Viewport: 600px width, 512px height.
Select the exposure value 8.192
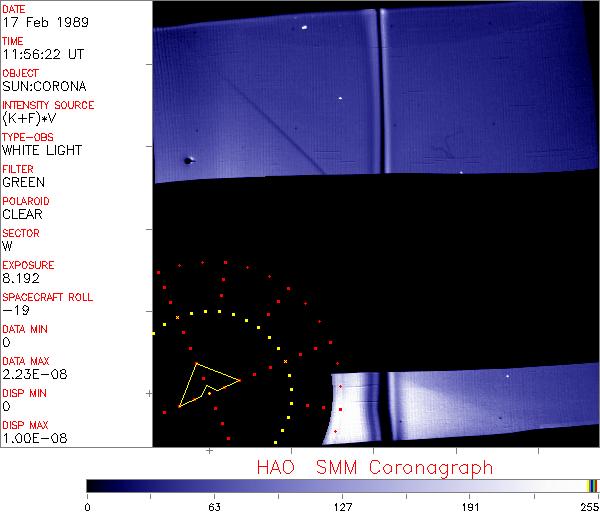(x=21, y=278)
